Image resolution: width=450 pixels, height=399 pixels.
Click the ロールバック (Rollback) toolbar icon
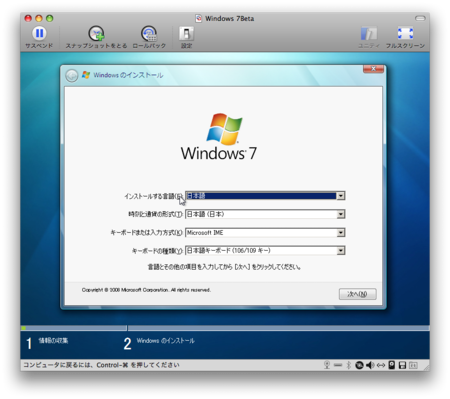[x=149, y=33]
